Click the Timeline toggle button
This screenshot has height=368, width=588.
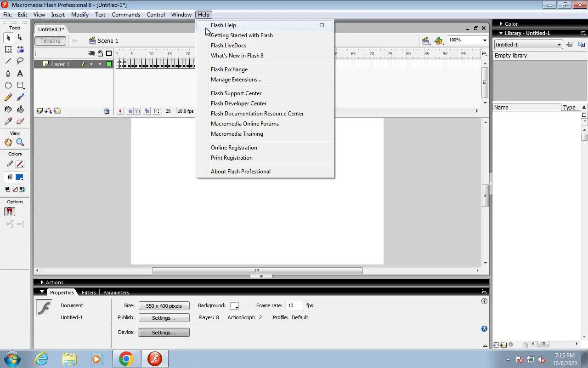[51, 41]
